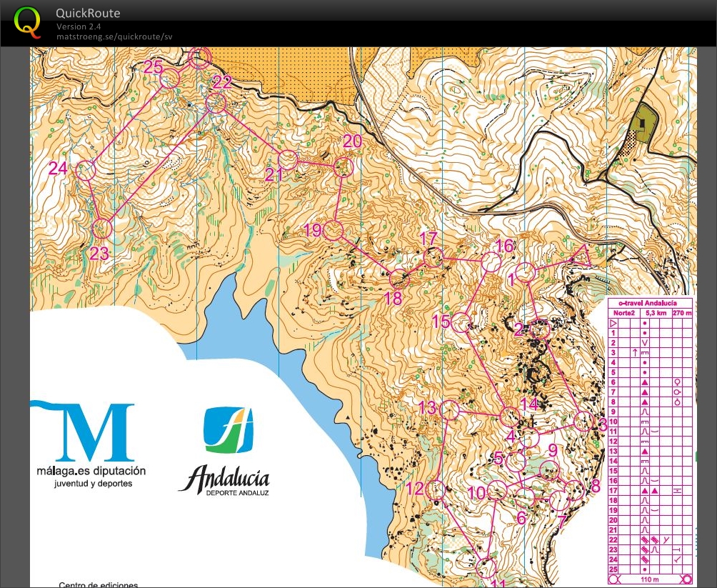Image resolution: width=717 pixels, height=588 pixels.
Task: Open the matstroeng.se/quickroute/sv link
Action: click(x=114, y=36)
